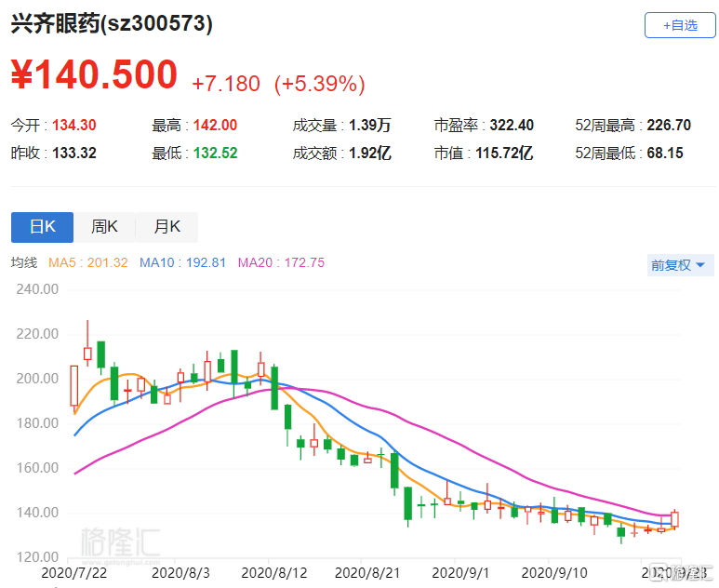719x588 pixels.
Task: Click the turnover value 1.92亿
Action: pos(369,153)
